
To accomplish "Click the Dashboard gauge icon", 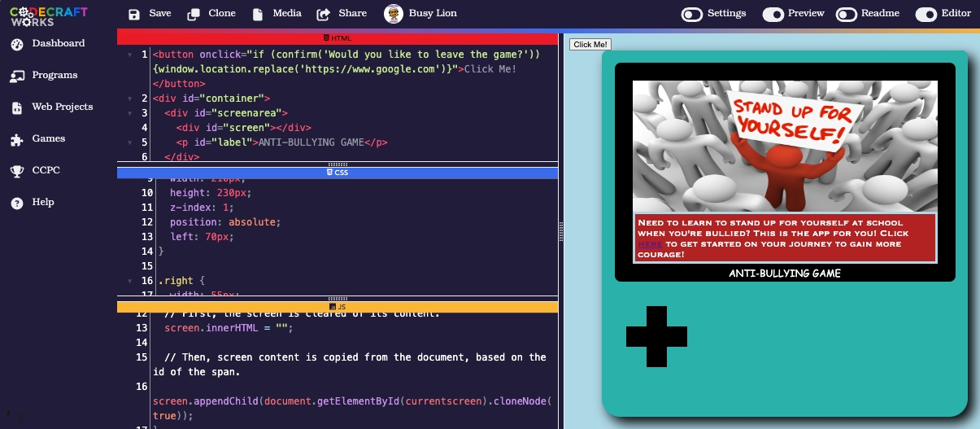I will click(17, 44).
